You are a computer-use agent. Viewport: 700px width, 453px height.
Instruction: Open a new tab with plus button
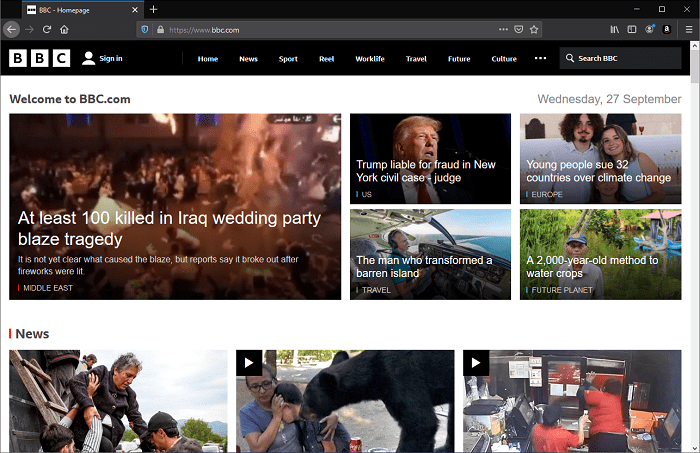tap(153, 9)
